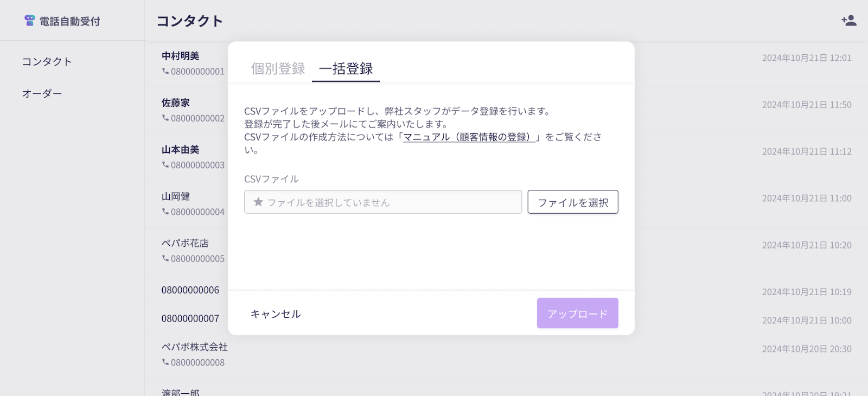
Task: Click the CSV file name field
Action: click(x=383, y=202)
